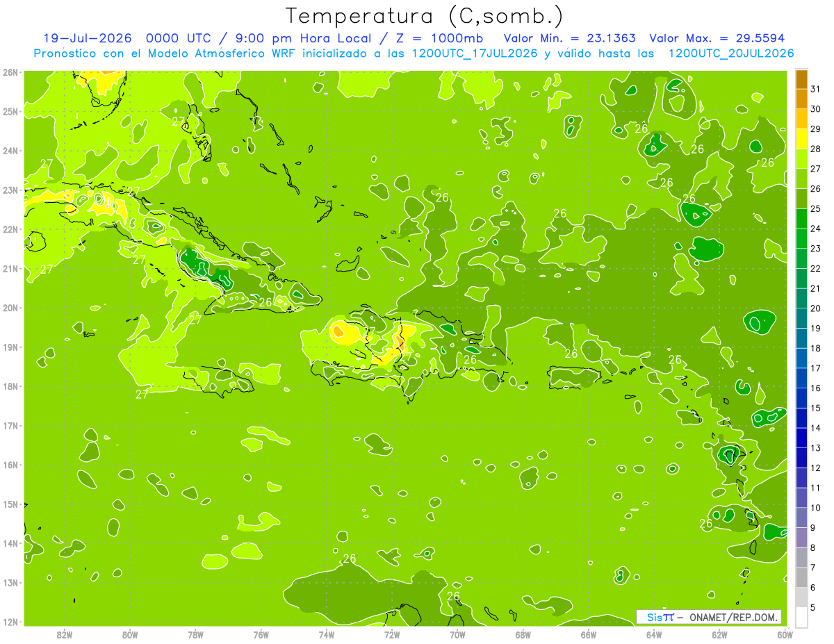Viewport: 834px width, 644px height.
Task: Click the "12N" latitude label
Action: click(x=10, y=622)
